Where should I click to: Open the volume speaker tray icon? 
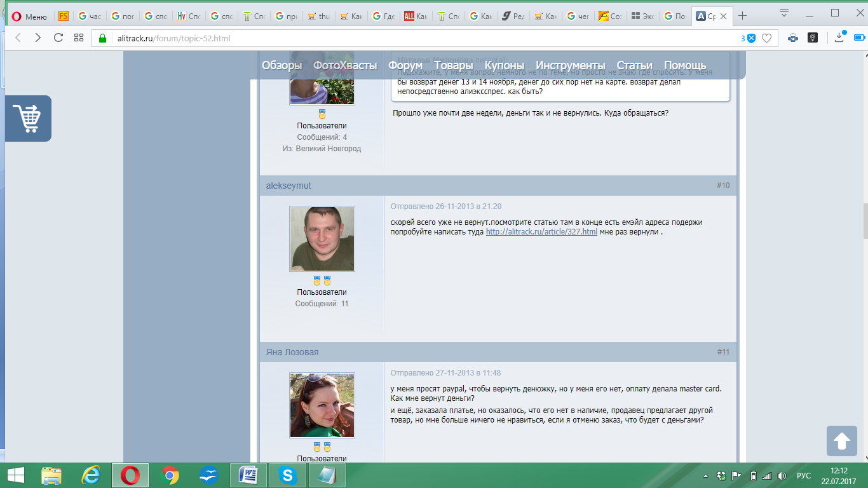[x=782, y=476]
